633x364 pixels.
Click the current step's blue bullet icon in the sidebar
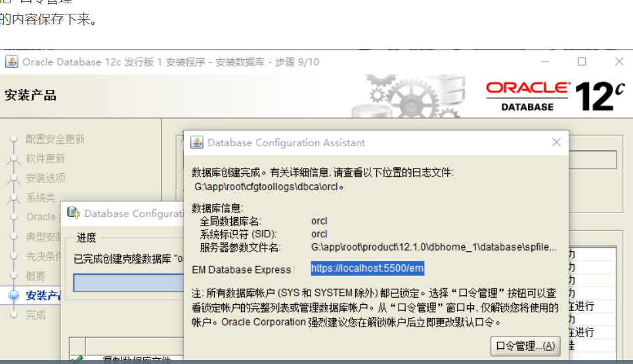[14, 296]
